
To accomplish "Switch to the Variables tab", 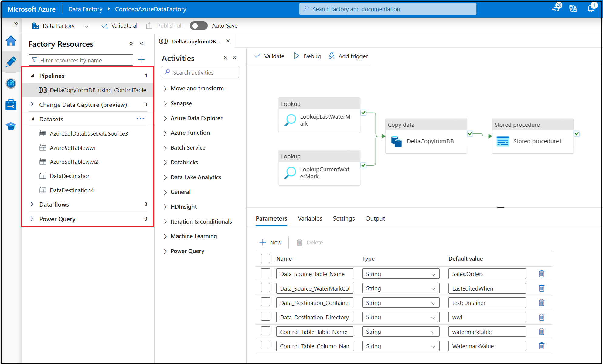I will (310, 218).
